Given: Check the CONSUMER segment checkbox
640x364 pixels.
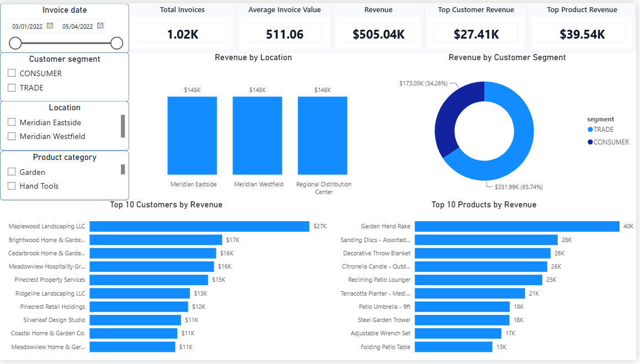Looking at the screenshot, I should [12, 73].
